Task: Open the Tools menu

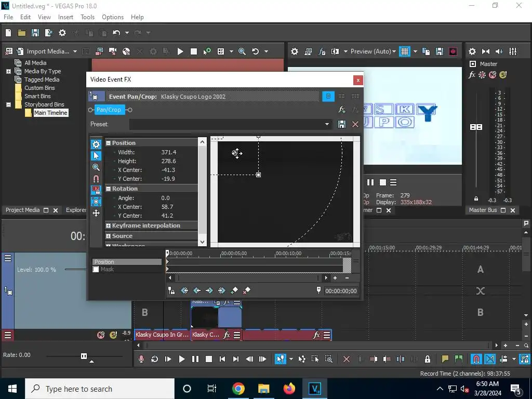Action: pyautogui.click(x=87, y=17)
